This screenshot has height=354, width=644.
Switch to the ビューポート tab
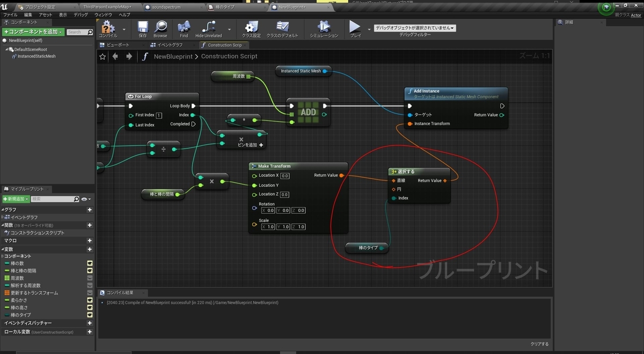coord(118,45)
